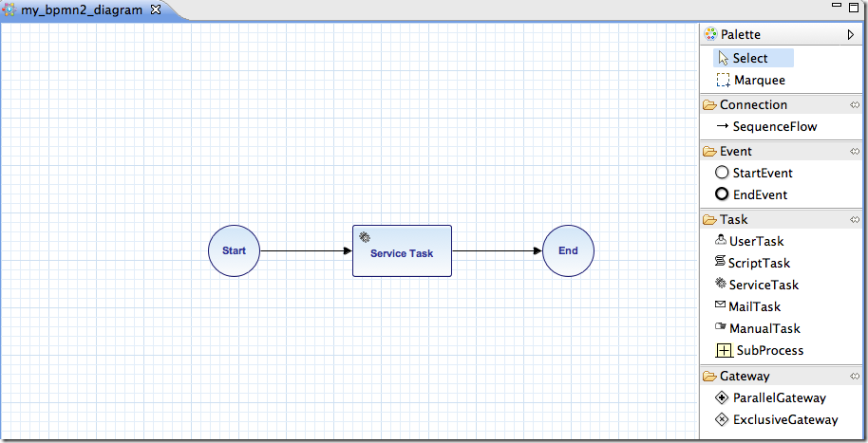Choose the ScriptTask palette item

tap(752, 263)
